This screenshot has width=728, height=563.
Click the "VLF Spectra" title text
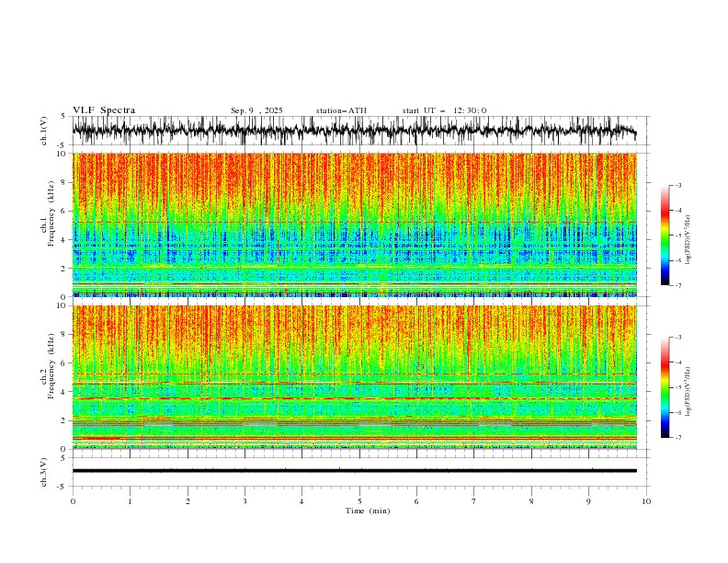(x=104, y=110)
